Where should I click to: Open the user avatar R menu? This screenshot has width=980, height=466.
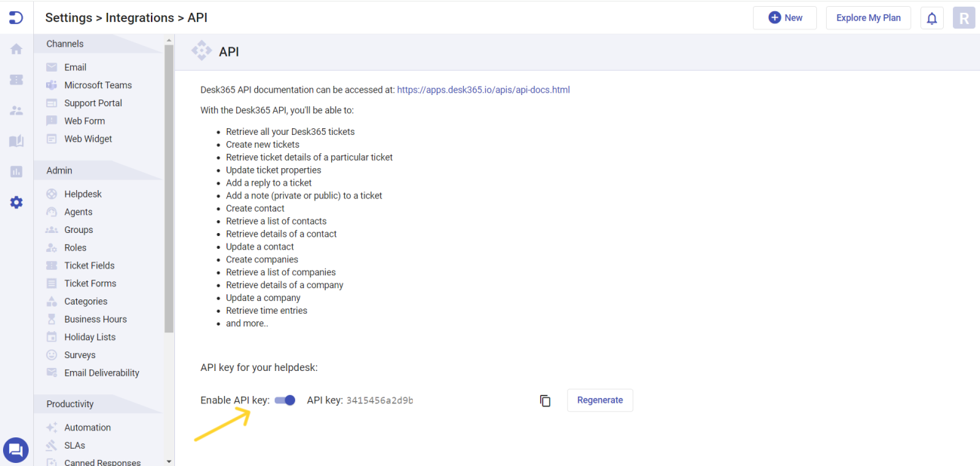pos(964,18)
